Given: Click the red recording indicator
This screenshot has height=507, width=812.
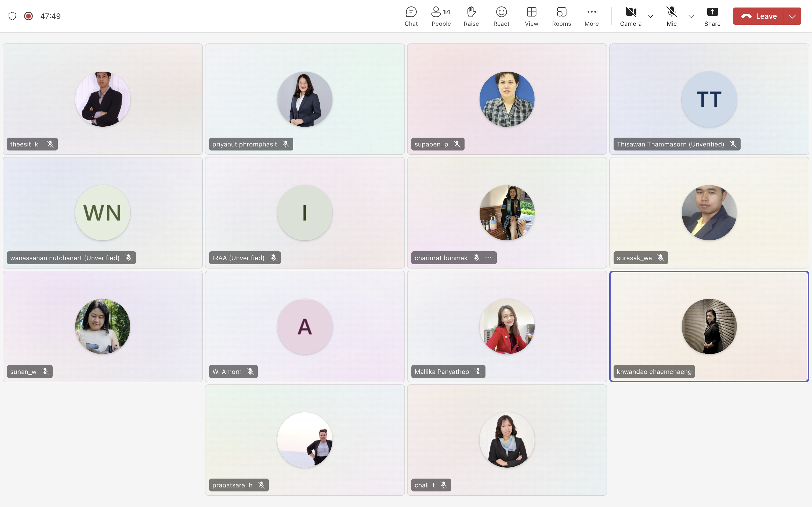Looking at the screenshot, I should [x=28, y=16].
